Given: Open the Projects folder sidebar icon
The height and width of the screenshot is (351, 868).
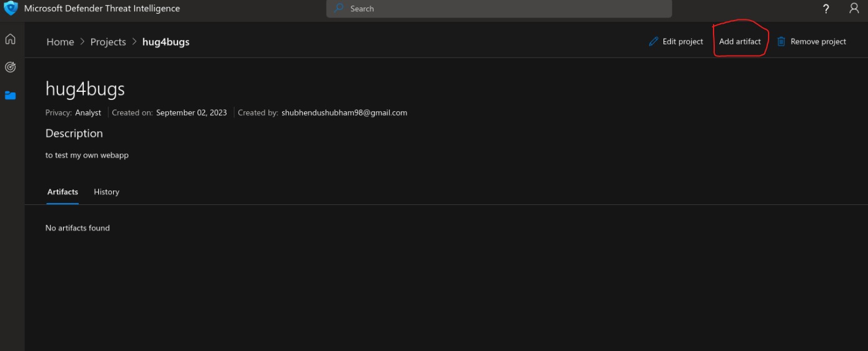Looking at the screenshot, I should (x=10, y=96).
